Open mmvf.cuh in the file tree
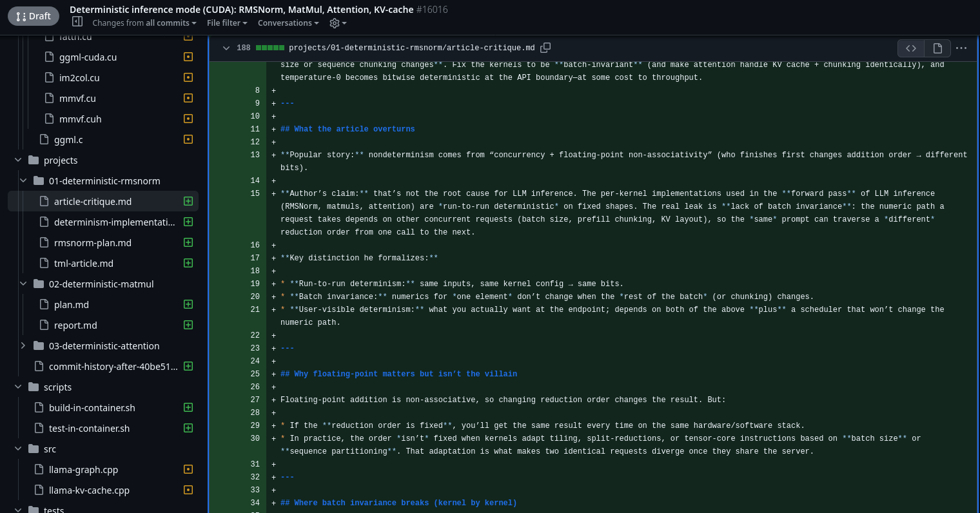The height and width of the screenshot is (513, 980). coord(80,119)
